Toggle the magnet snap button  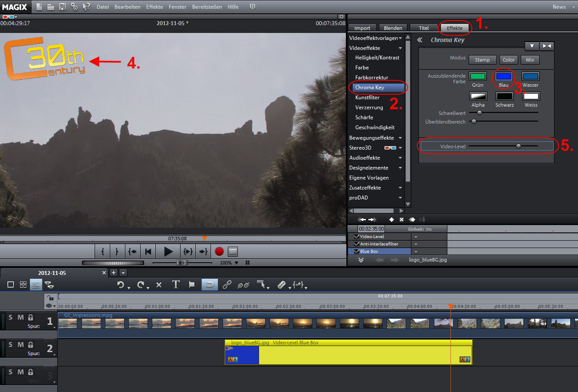210,284
